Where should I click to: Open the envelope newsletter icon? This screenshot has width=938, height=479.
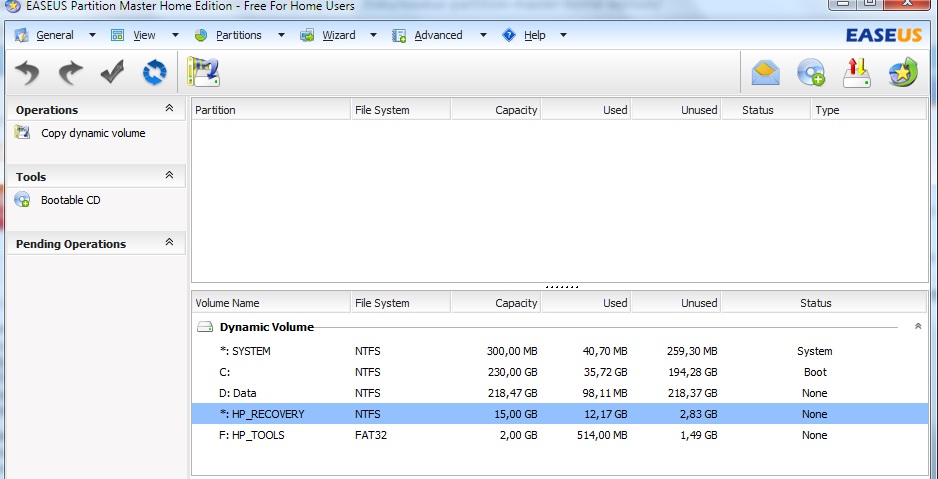tap(766, 73)
